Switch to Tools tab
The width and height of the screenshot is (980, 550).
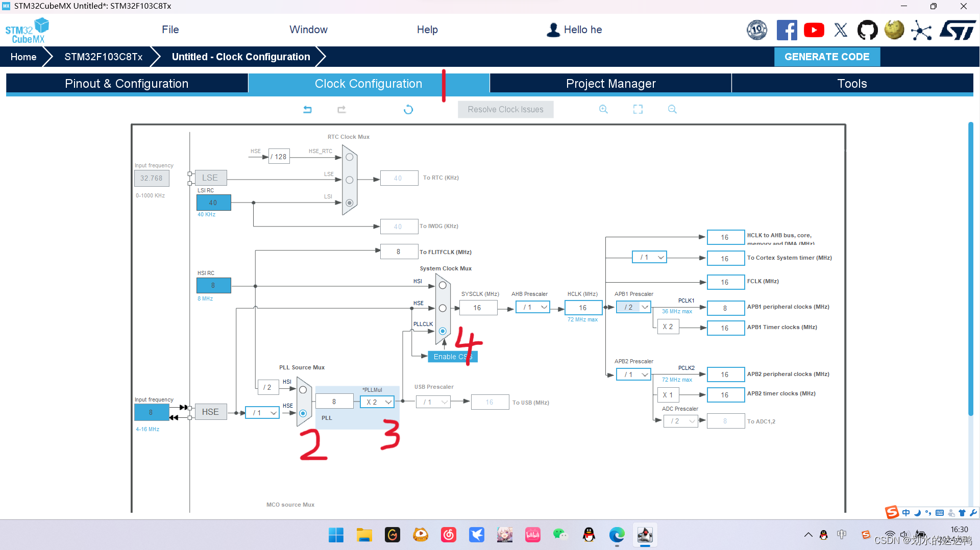(x=852, y=84)
